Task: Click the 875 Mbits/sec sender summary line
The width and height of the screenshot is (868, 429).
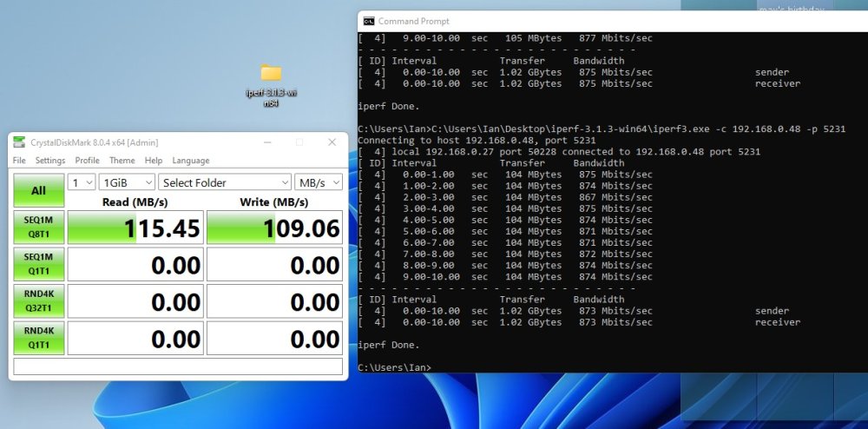Action: tap(574, 72)
